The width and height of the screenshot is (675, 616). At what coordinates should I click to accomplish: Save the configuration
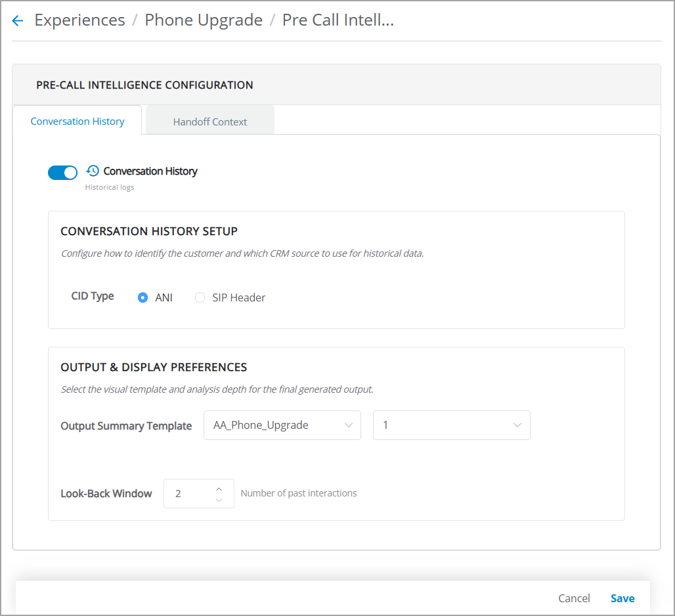point(622,598)
